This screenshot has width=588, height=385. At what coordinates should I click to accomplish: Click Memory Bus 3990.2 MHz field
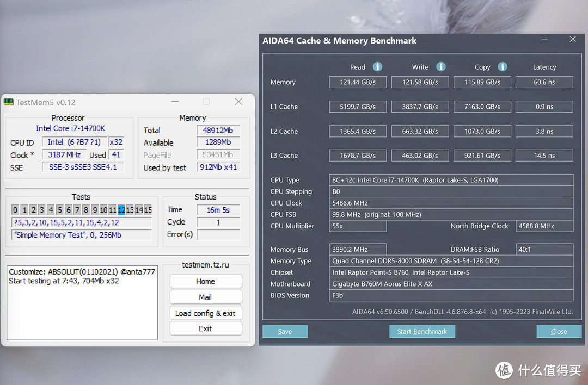[358, 250]
